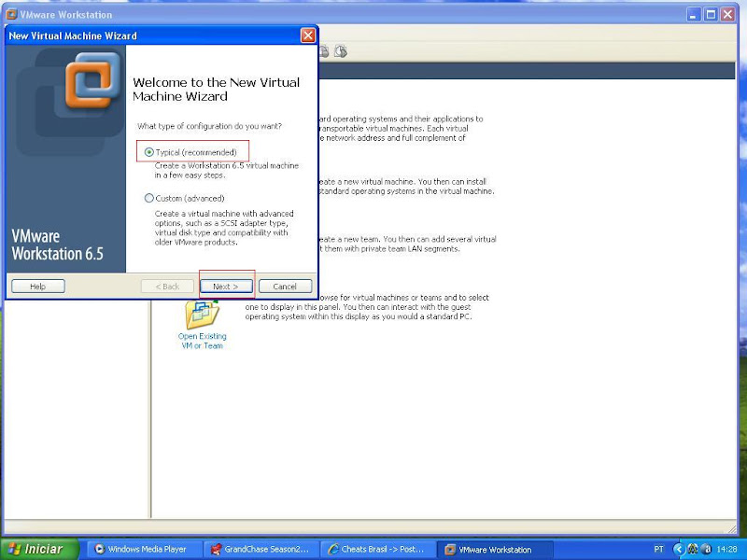Click the PT language indicator
Image resolution: width=747 pixels, height=560 pixels.
658,549
